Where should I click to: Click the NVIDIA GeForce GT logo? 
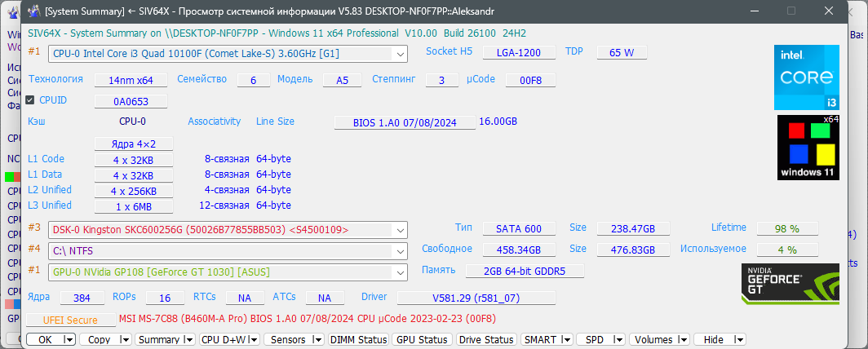coord(790,285)
